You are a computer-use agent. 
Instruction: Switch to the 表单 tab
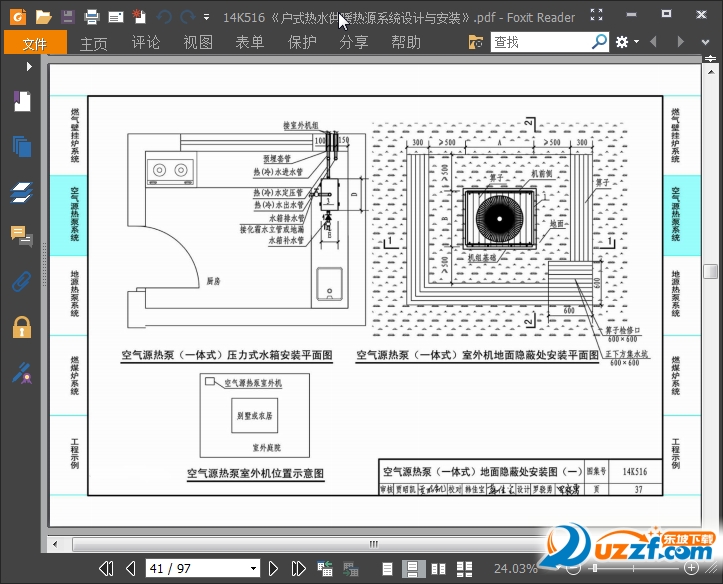tap(249, 42)
